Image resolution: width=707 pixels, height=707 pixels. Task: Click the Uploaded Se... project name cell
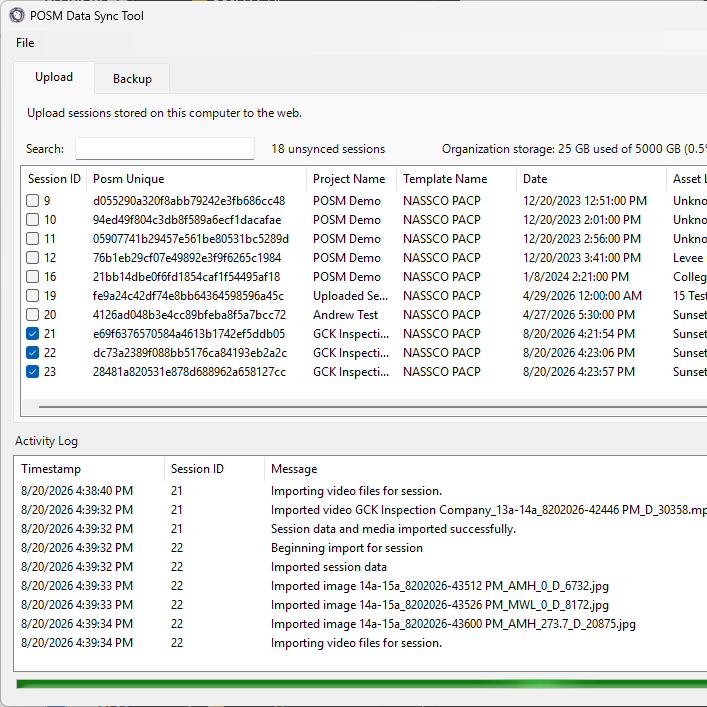350,296
